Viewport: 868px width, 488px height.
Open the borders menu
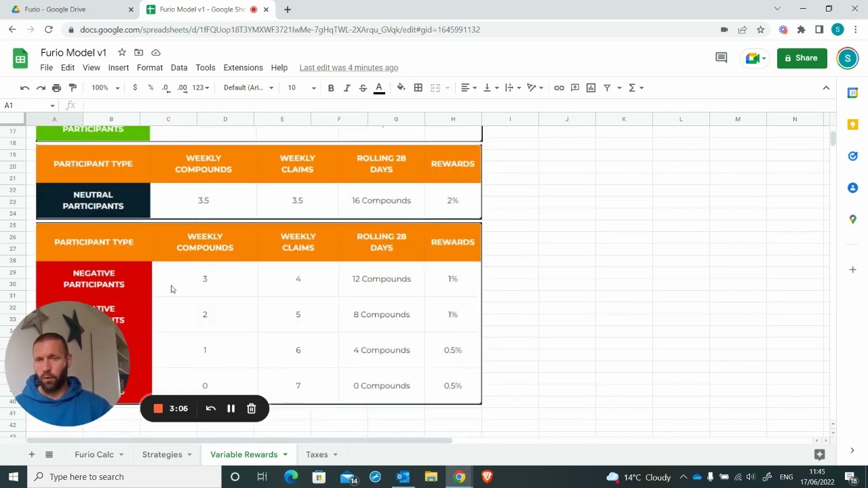418,87
